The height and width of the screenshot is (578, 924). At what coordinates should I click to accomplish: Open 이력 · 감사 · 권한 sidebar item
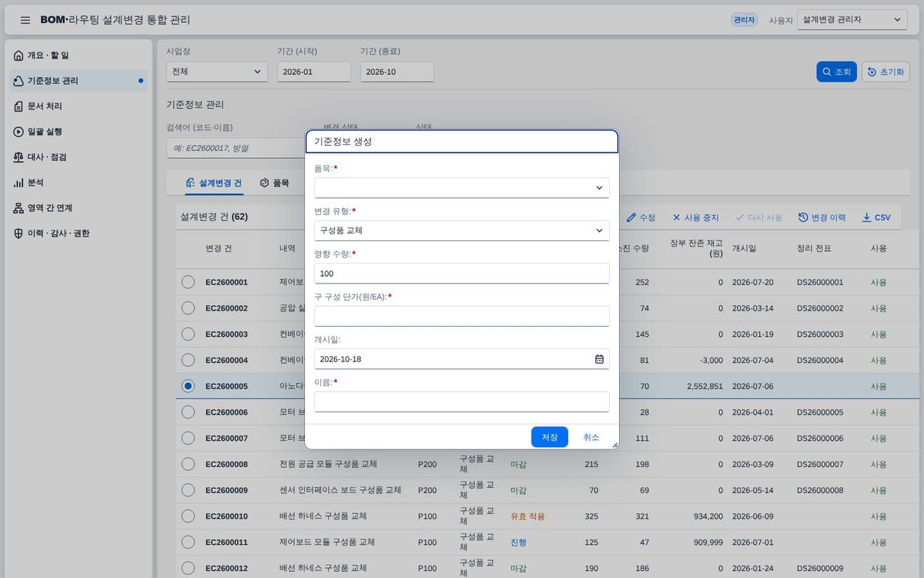point(79,234)
